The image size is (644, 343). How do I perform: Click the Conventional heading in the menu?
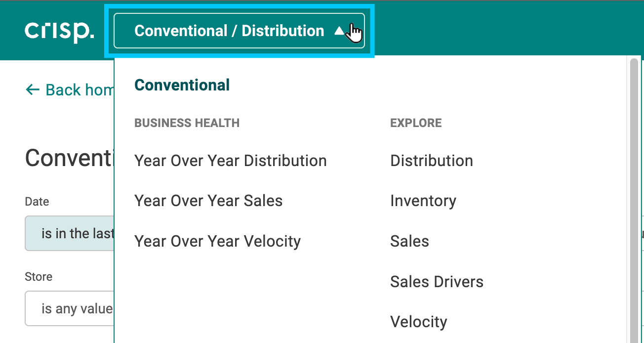tap(182, 85)
